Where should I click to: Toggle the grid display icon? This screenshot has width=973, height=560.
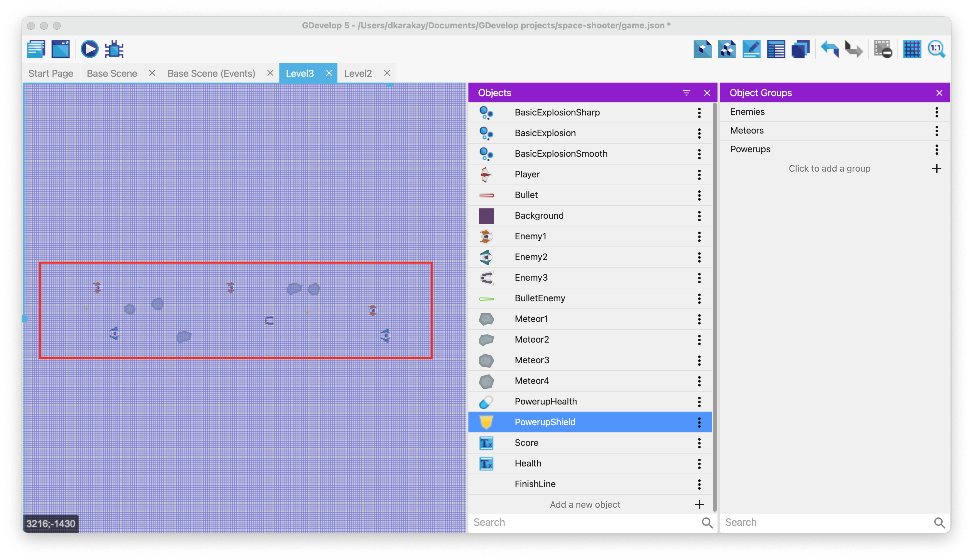point(912,49)
